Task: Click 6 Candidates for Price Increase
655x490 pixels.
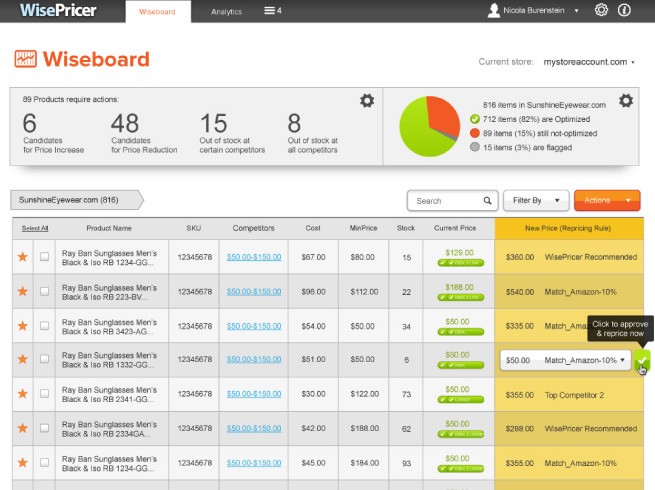Action: (53, 133)
